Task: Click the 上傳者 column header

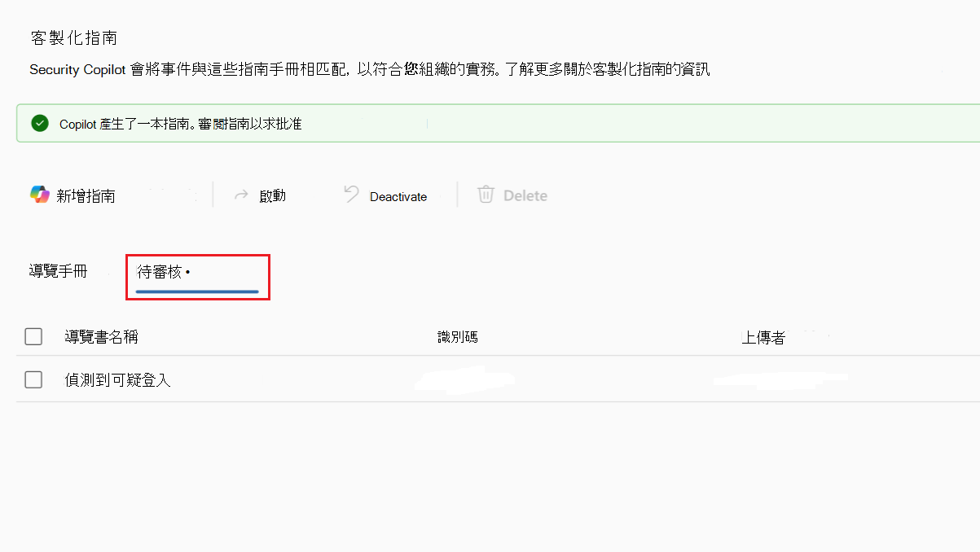Action: [x=762, y=335]
